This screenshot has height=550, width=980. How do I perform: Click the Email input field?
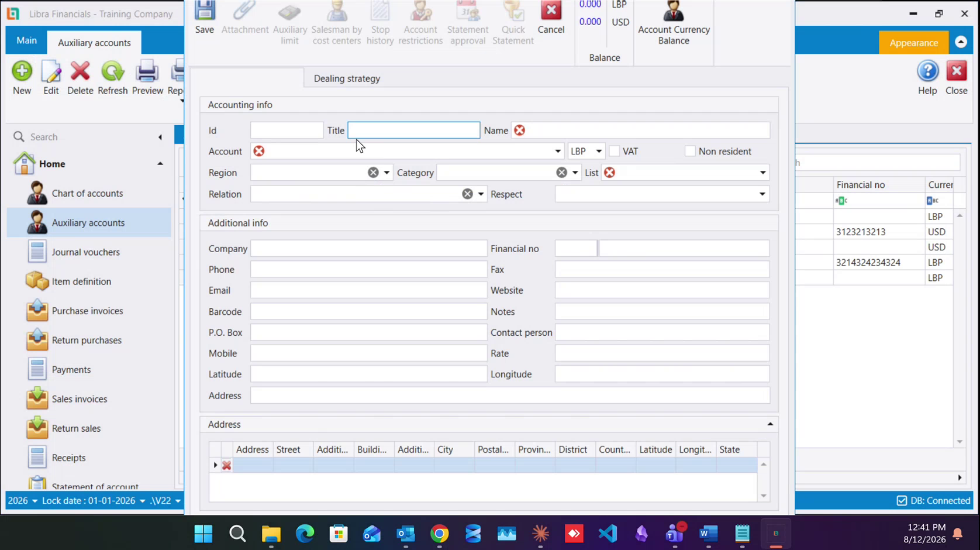369,290
